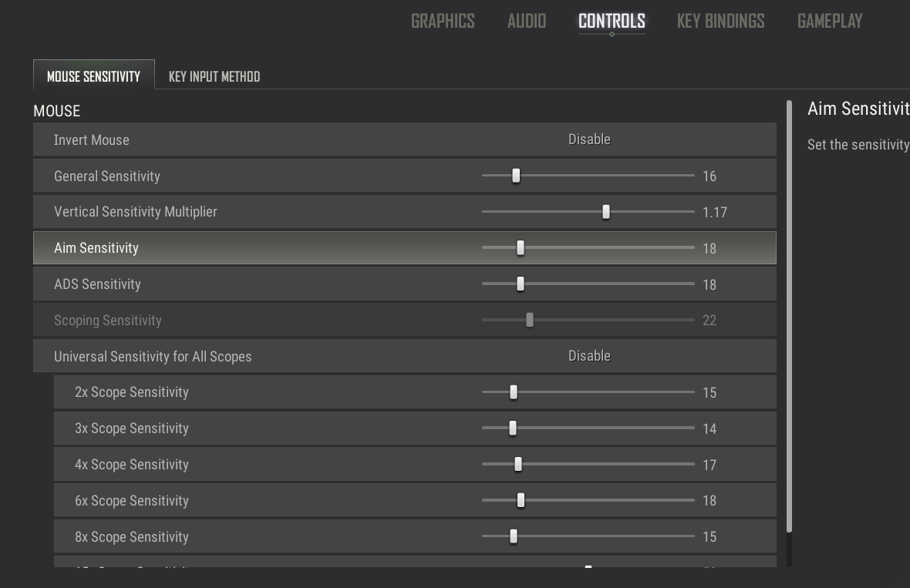The height and width of the screenshot is (588, 910).
Task: Click the 2x Scope Sensitivity value 15
Action: click(709, 392)
